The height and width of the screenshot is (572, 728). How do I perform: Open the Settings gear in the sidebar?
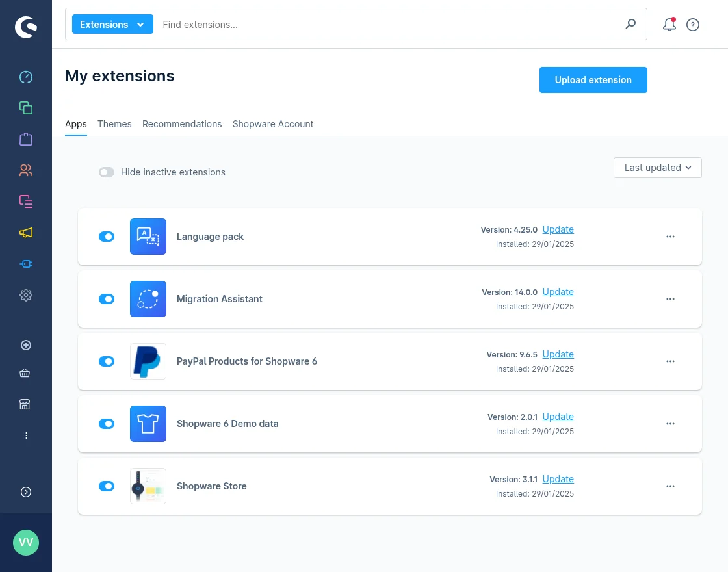26,295
